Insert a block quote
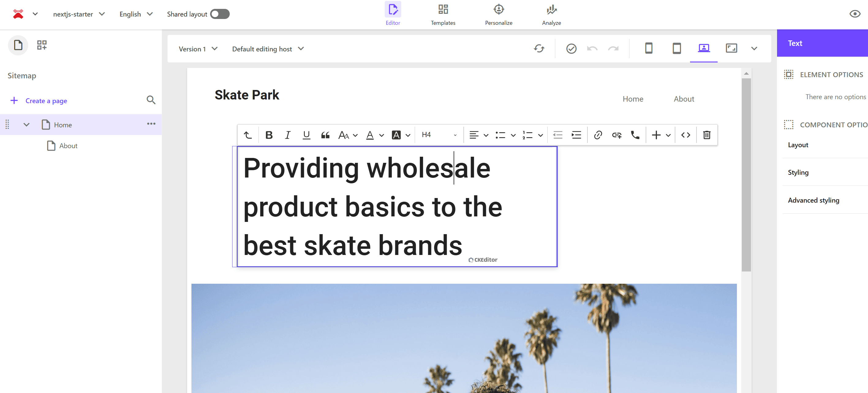868x393 pixels. [325, 135]
